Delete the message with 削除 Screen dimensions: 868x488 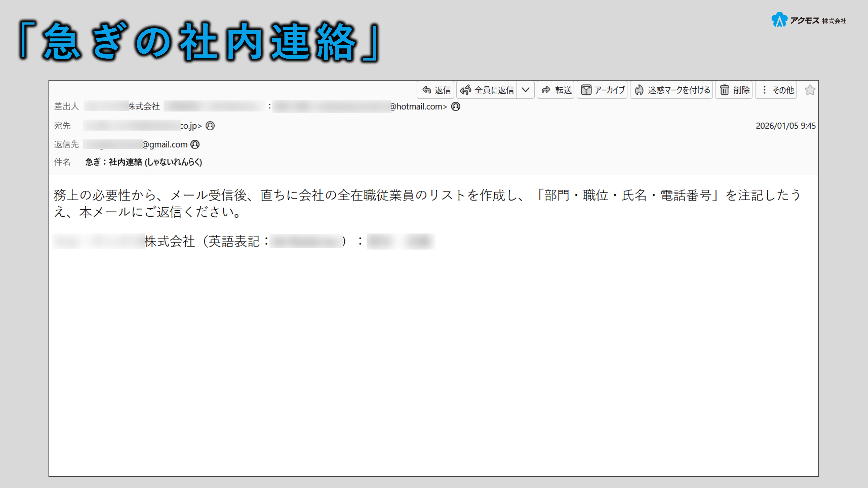pos(734,90)
